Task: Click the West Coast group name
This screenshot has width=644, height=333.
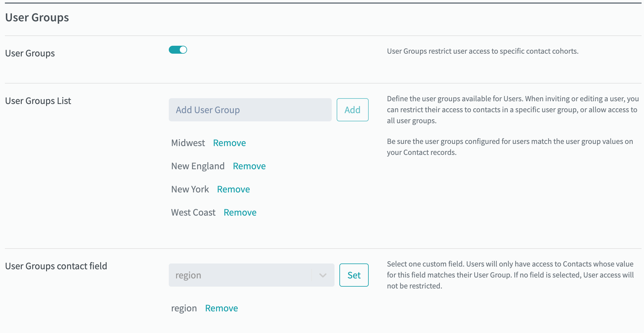Action: pyautogui.click(x=193, y=212)
